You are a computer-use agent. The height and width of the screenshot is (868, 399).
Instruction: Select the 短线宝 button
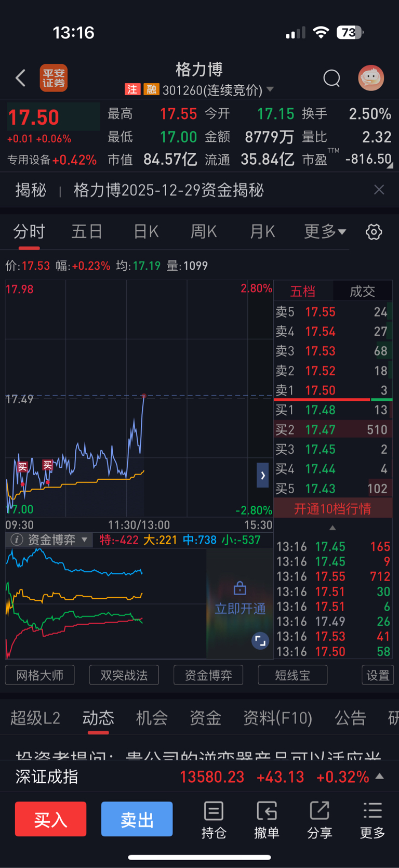(x=292, y=675)
